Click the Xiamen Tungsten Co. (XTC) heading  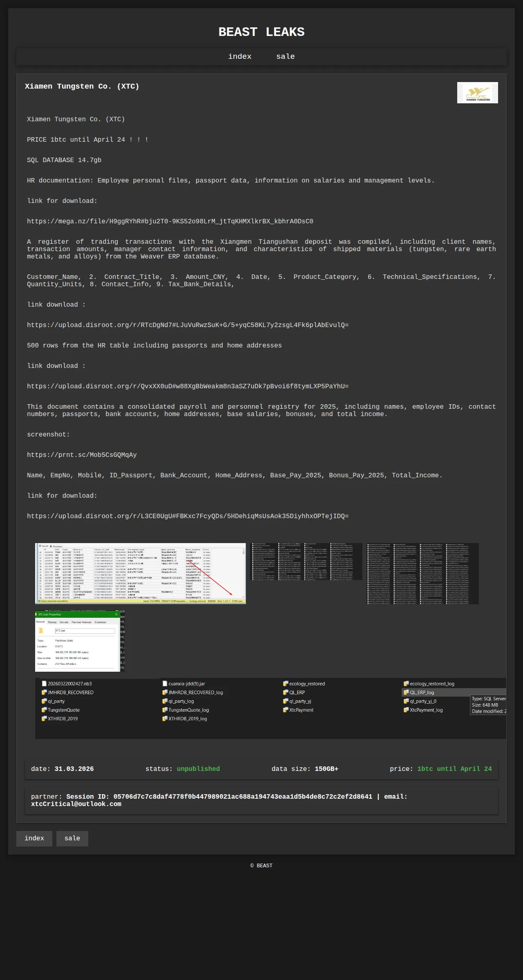(82, 86)
